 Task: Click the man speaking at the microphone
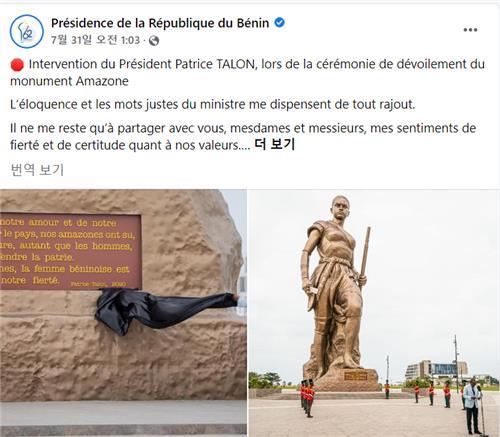coord(473,406)
